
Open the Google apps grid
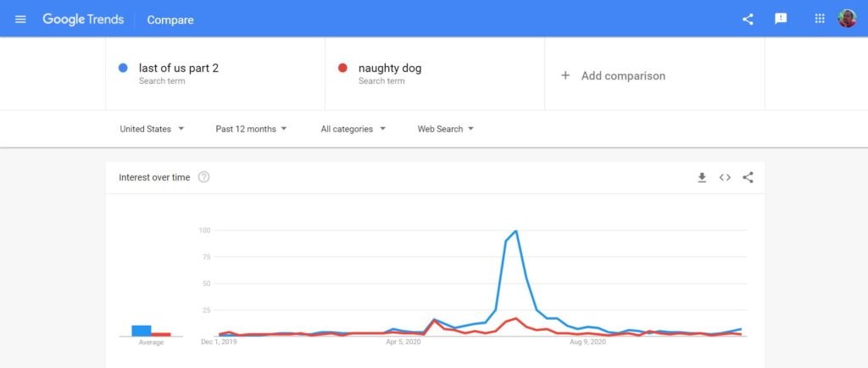820,19
